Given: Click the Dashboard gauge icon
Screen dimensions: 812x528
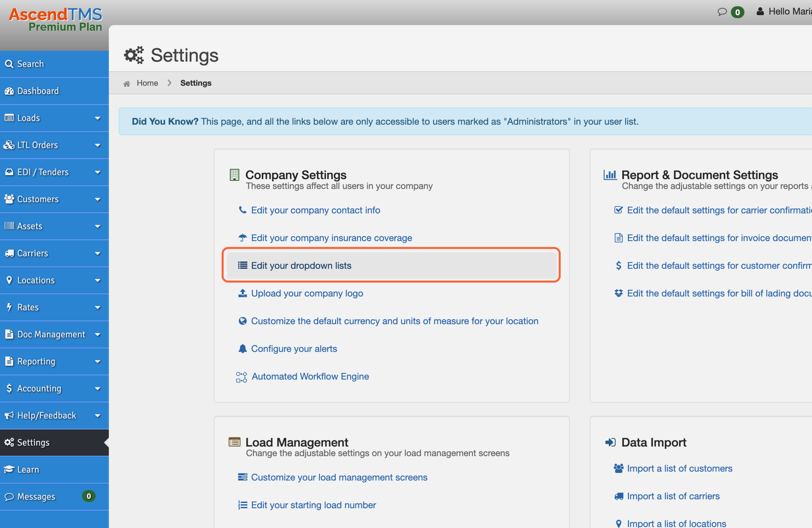Looking at the screenshot, I should 9,91.
